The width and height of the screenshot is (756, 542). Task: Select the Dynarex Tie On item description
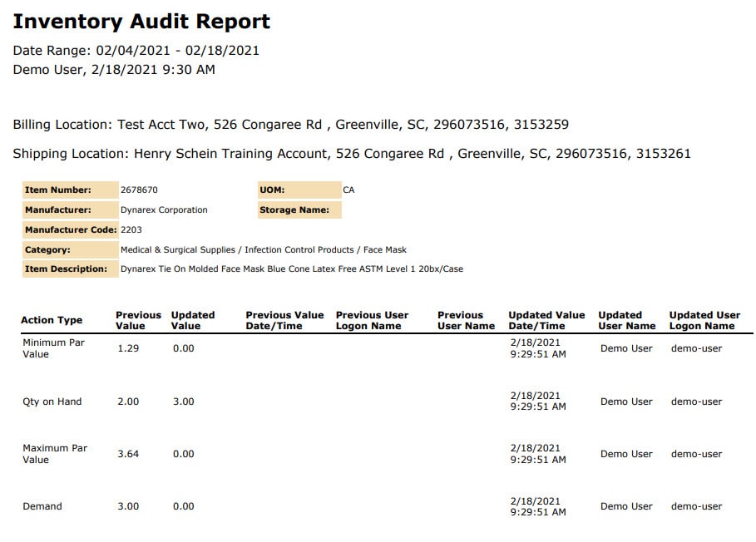291,269
